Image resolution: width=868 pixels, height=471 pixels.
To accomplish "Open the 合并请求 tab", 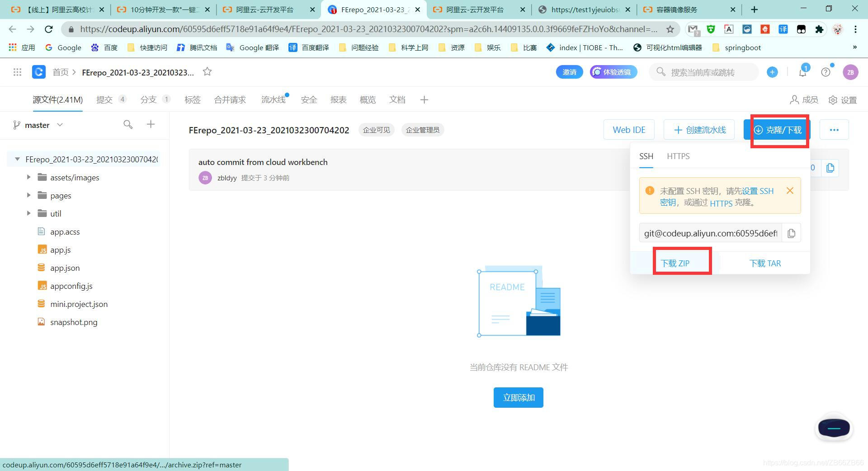I will pos(230,100).
